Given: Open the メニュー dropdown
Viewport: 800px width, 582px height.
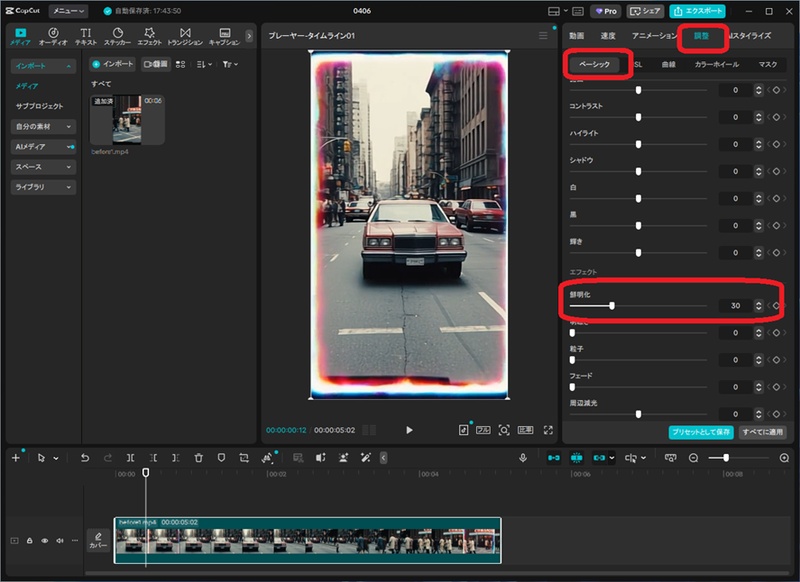Looking at the screenshot, I should (68, 11).
